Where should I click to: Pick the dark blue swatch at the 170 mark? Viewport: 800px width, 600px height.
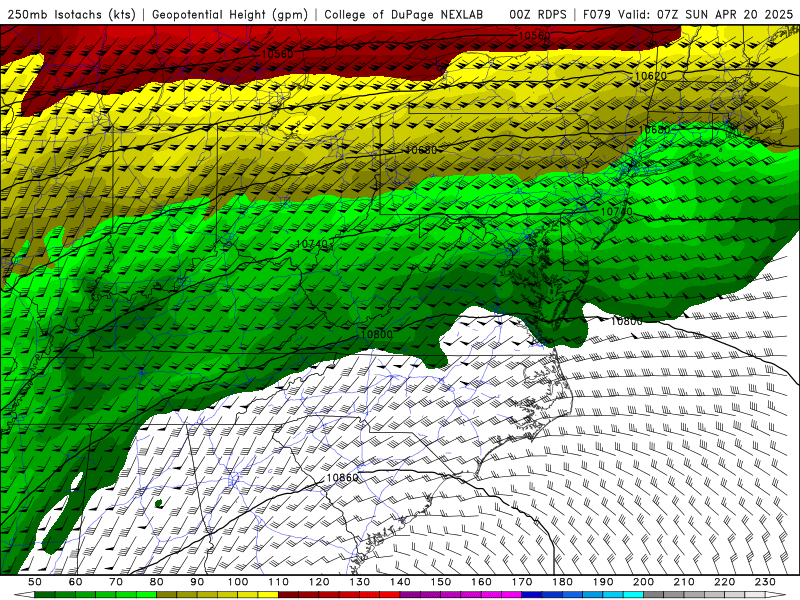click(x=532, y=595)
